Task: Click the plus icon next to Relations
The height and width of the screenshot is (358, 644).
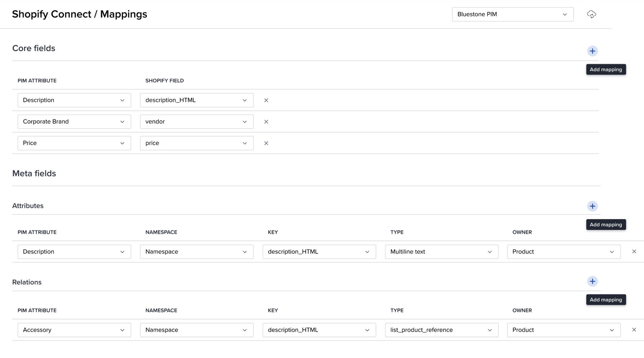Action: tap(592, 281)
